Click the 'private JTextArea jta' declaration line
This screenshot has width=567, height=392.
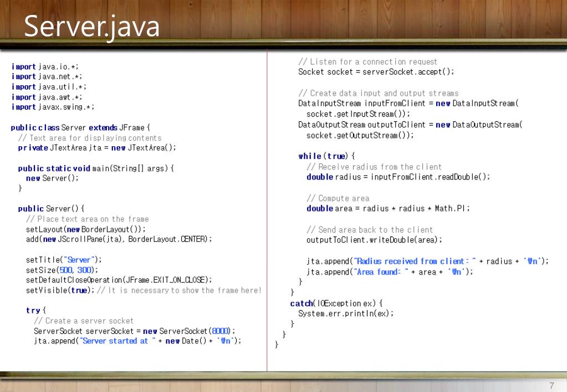(x=97, y=148)
